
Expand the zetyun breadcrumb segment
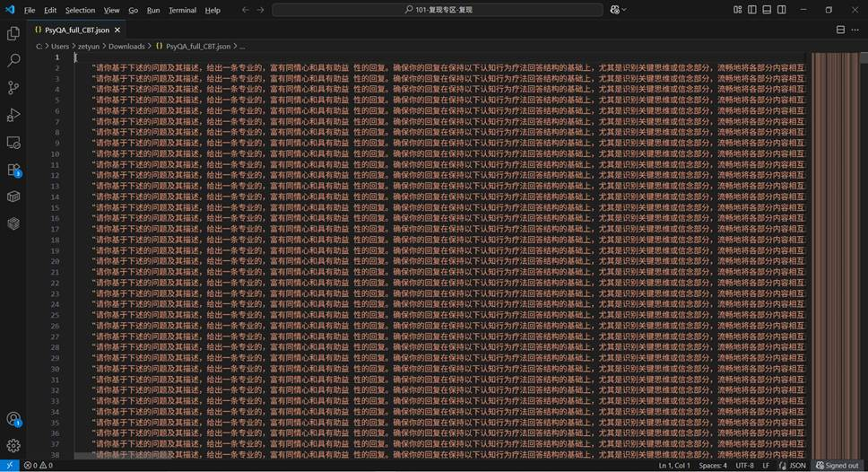click(x=89, y=47)
